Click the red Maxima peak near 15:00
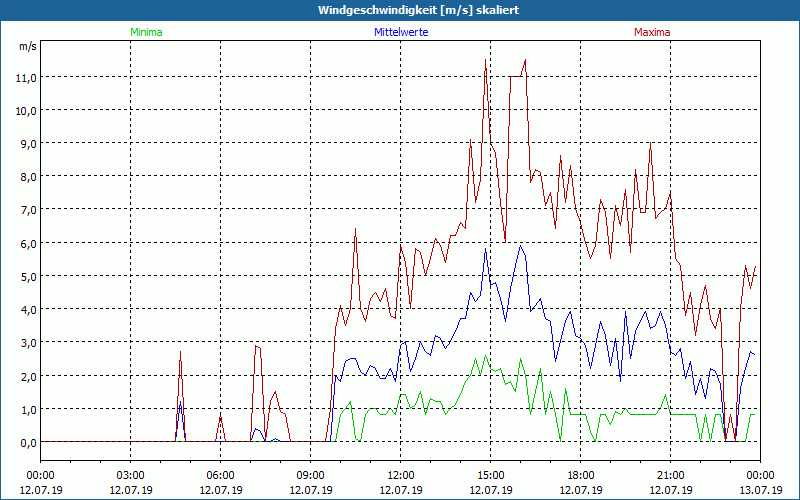800x500 pixels. tap(485, 60)
